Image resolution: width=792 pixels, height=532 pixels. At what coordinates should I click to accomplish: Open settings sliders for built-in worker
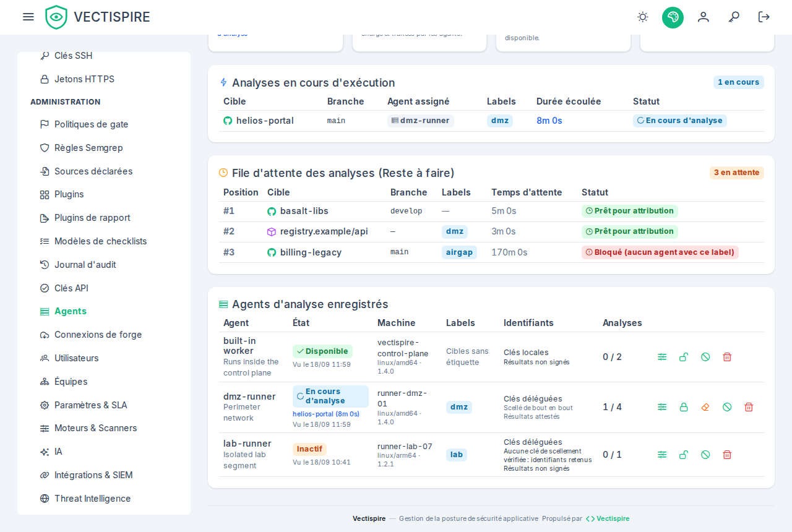[662, 357]
